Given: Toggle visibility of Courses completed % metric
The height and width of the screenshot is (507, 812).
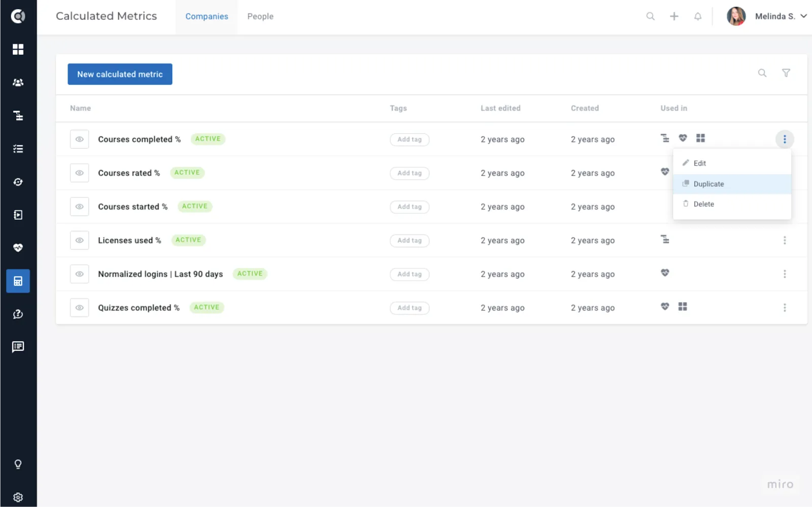Looking at the screenshot, I should [80, 139].
